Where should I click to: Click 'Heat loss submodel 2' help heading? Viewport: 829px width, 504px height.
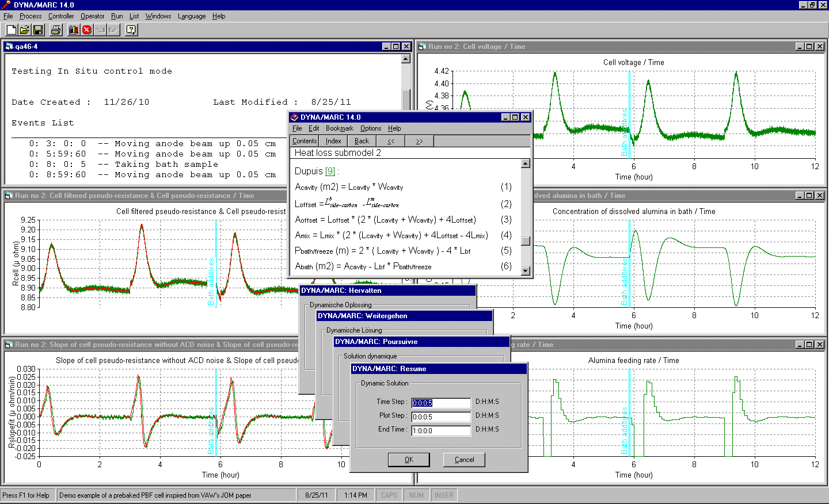pyautogui.click(x=338, y=153)
